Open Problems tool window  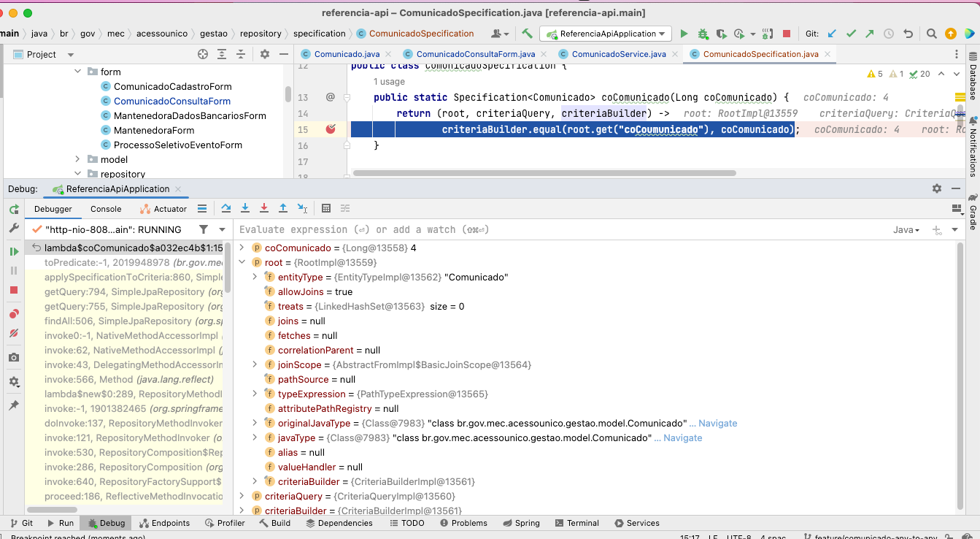pos(464,523)
